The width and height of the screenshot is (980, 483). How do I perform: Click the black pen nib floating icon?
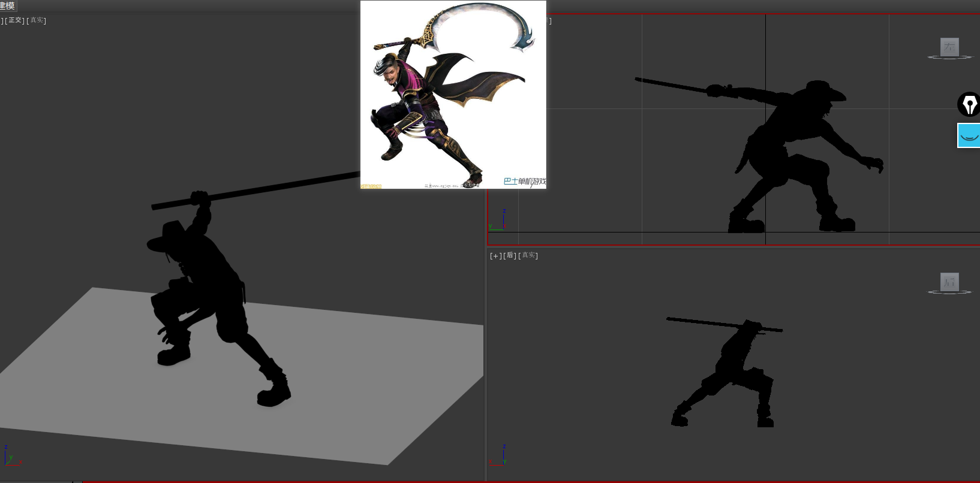969,104
